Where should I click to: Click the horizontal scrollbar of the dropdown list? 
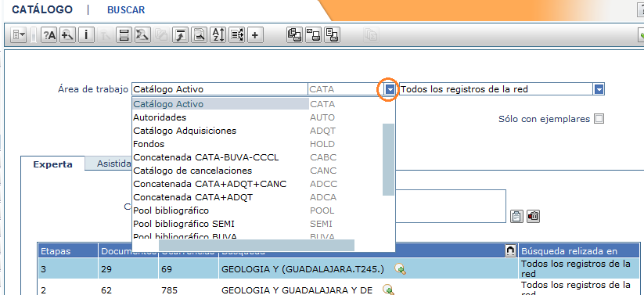tap(257, 245)
